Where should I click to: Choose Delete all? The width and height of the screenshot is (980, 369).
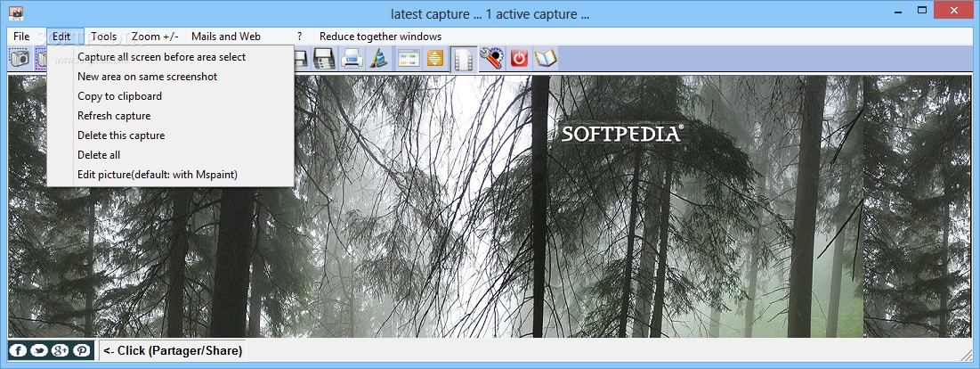[171, 154]
